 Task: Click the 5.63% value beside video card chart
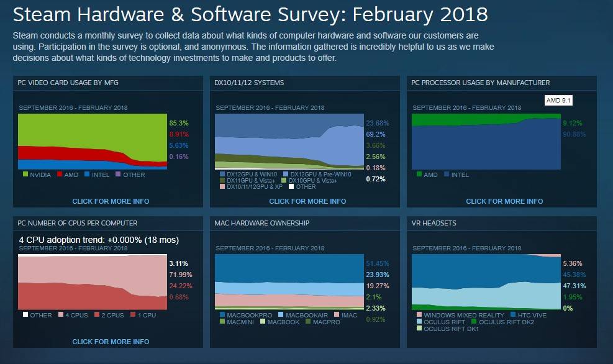(179, 145)
